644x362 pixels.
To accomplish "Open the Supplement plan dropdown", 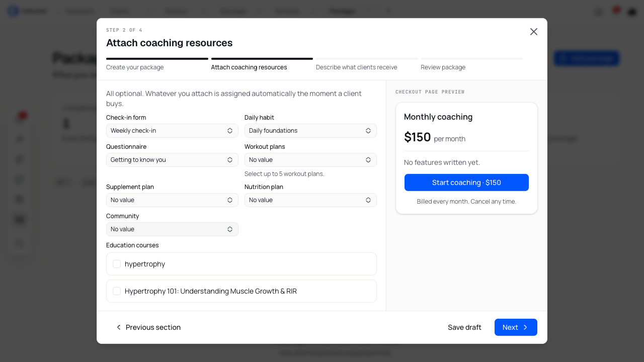I will click(172, 200).
